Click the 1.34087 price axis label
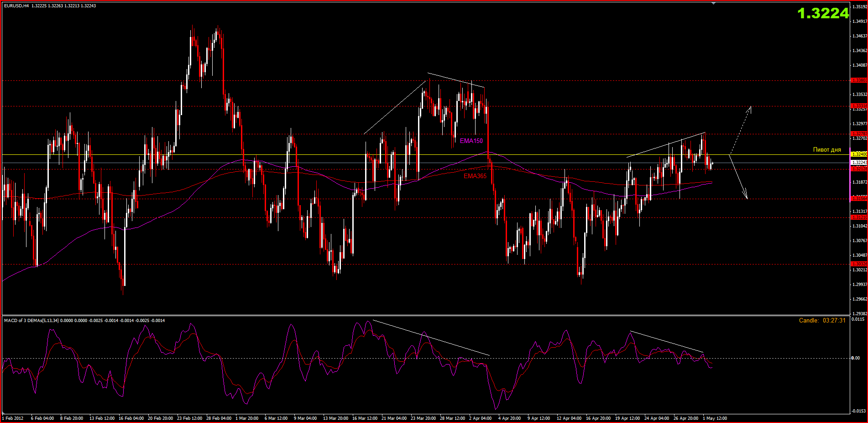The width and height of the screenshot is (868, 423). tap(860, 65)
